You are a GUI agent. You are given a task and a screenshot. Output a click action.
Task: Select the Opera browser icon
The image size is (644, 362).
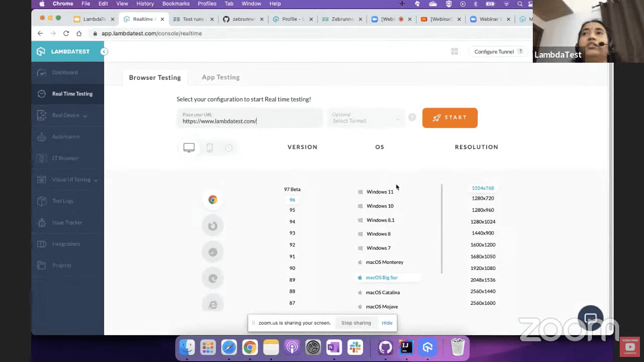(x=212, y=252)
